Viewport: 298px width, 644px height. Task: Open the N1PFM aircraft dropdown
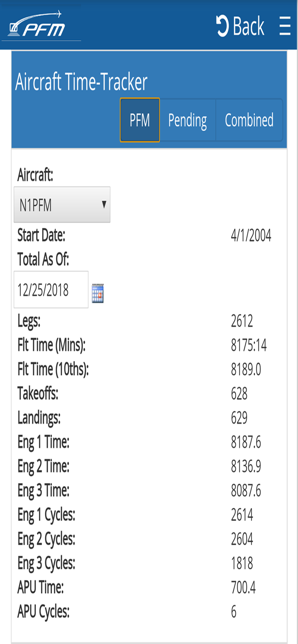coord(62,205)
